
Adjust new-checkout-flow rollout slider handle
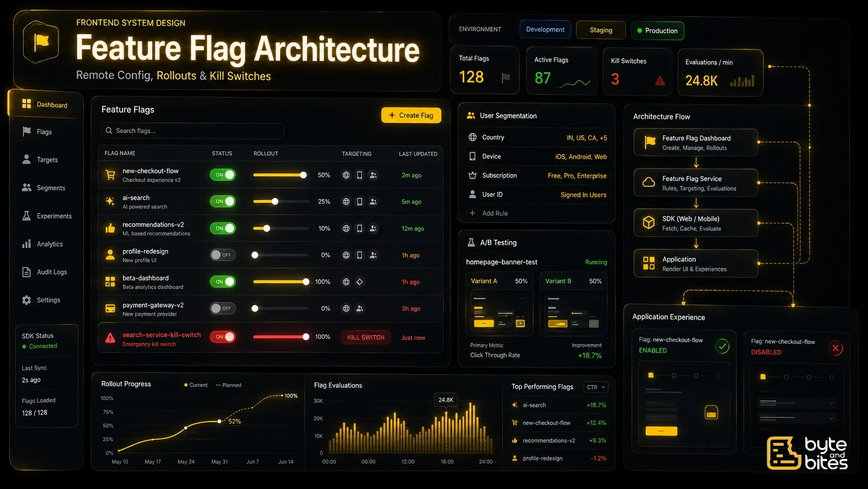(303, 175)
